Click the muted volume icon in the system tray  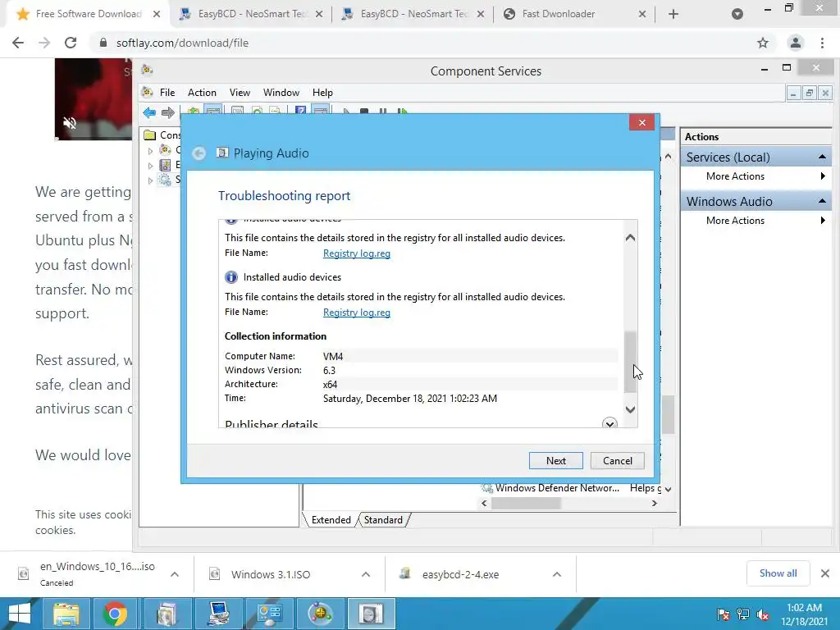763,614
